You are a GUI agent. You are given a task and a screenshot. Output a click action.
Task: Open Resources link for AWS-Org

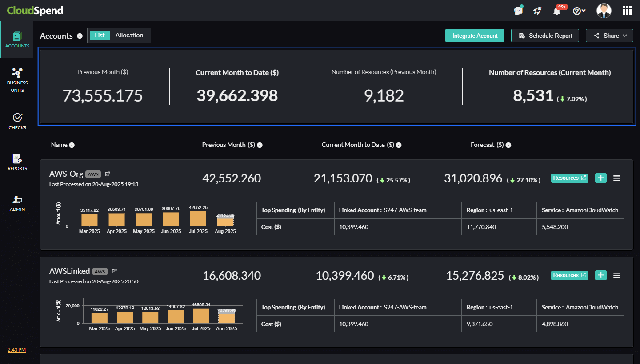point(569,178)
